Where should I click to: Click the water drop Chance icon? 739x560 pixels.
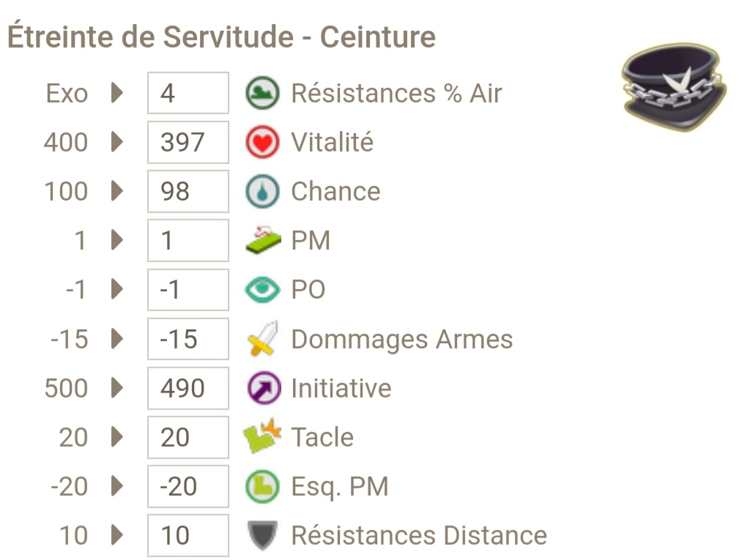pos(262,191)
